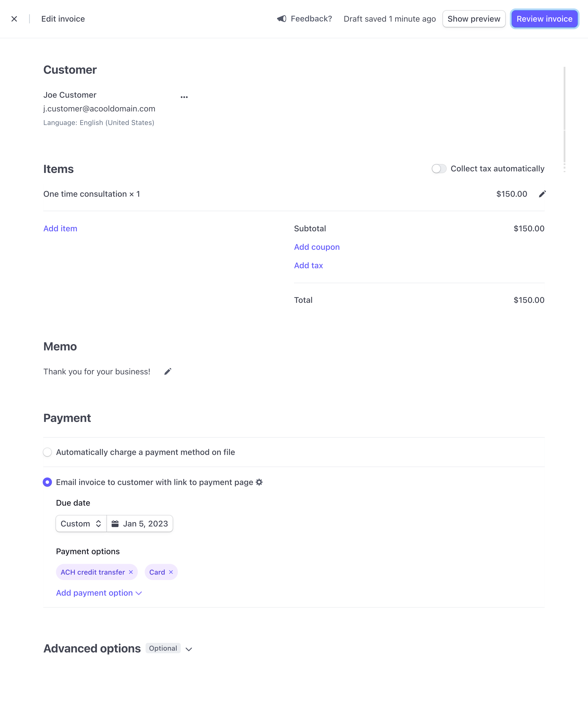Remove the Card payment option
Image resolution: width=588 pixels, height=711 pixels.
[x=171, y=572]
